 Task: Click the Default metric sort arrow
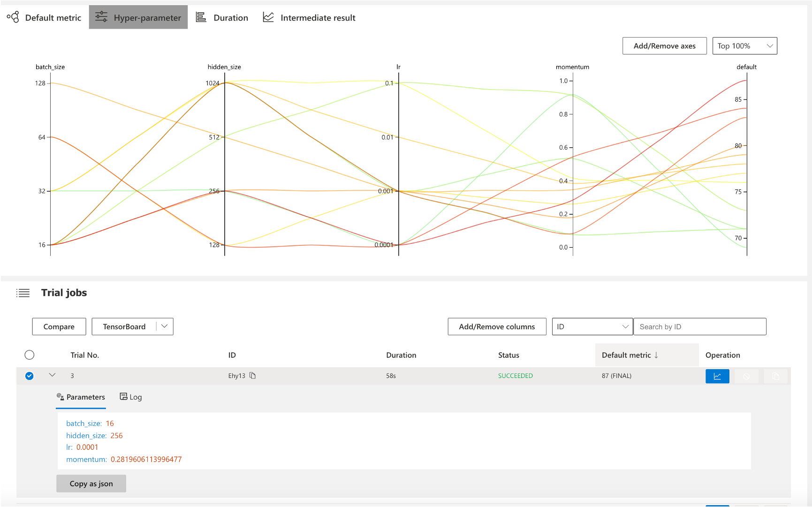pos(656,355)
